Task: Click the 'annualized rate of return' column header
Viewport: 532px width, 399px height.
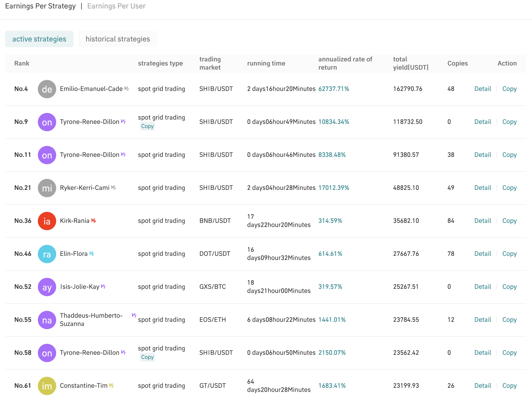Action: [345, 63]
